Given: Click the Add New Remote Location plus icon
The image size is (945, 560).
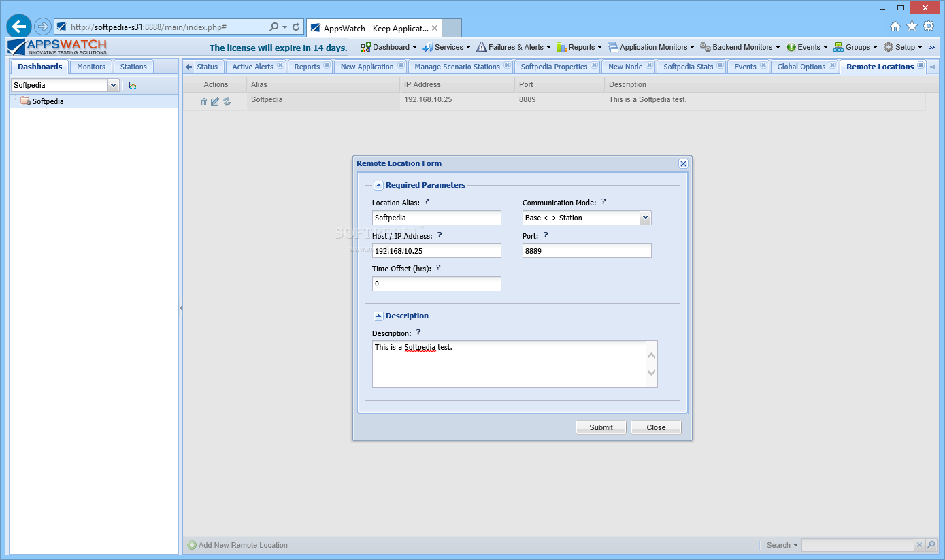Looking at the screenshot, I should [x=192, y=545].
